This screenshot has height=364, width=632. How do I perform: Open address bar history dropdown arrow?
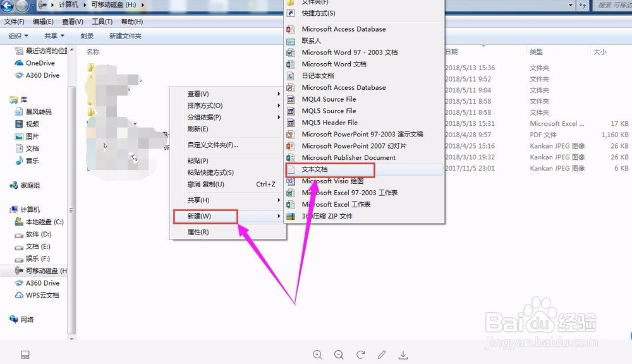click(571, 5)
